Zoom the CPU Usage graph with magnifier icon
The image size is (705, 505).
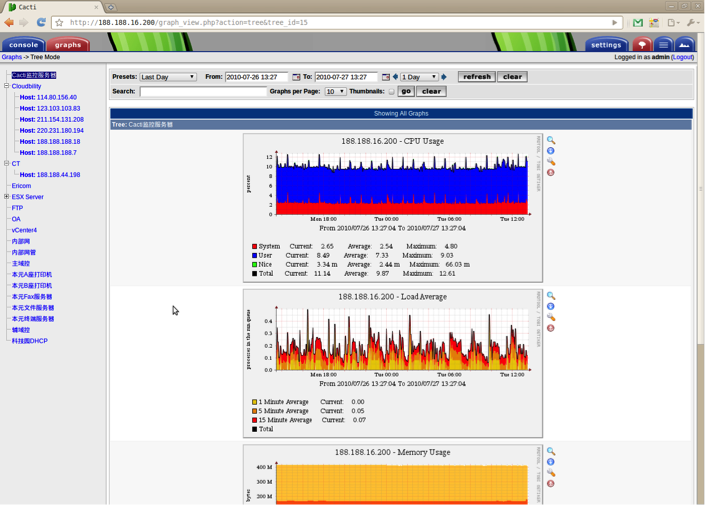point(551,140)
